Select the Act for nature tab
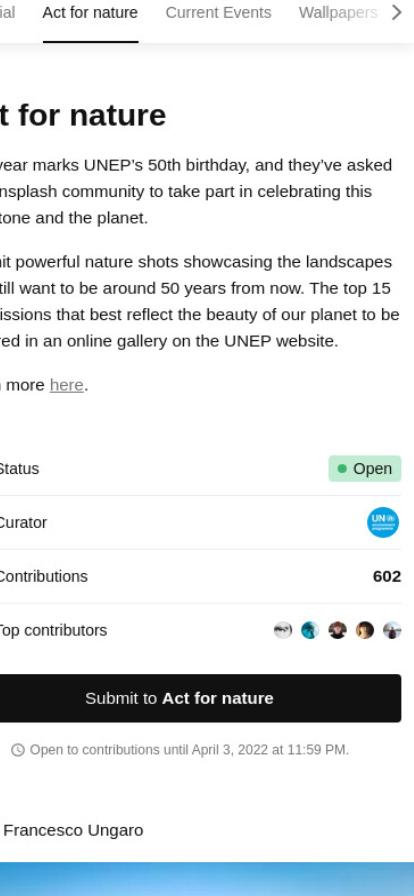This screenshot has width=414, height=896. 90,13
